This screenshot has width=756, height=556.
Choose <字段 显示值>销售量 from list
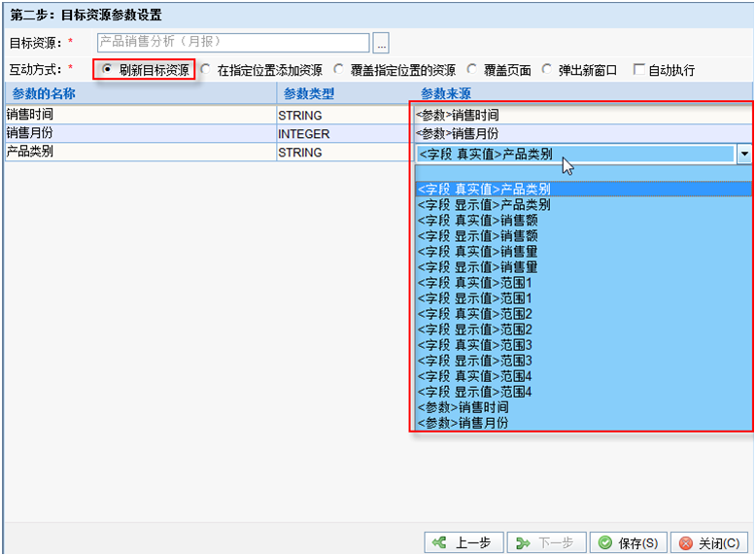(583, 267)
